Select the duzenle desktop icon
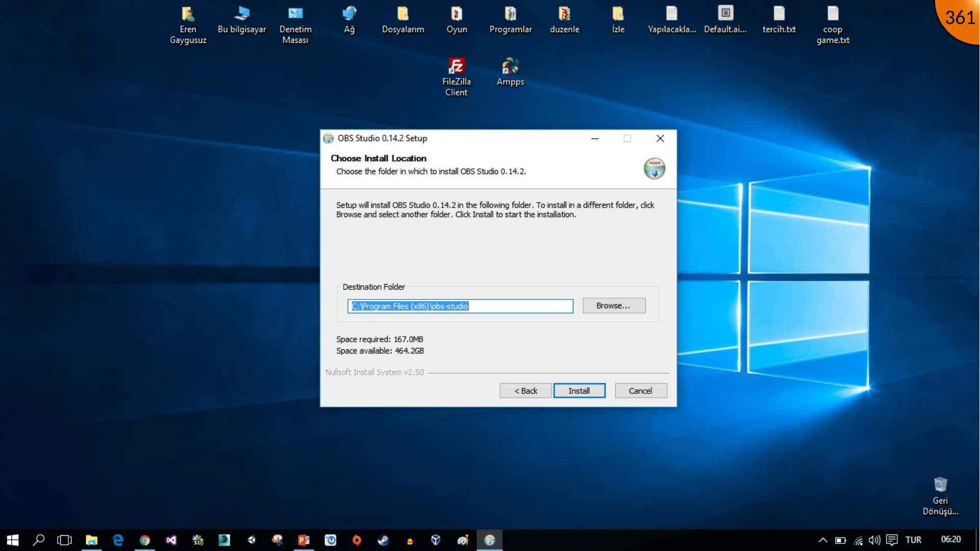980x551 pixels. (x=564, y=20)
